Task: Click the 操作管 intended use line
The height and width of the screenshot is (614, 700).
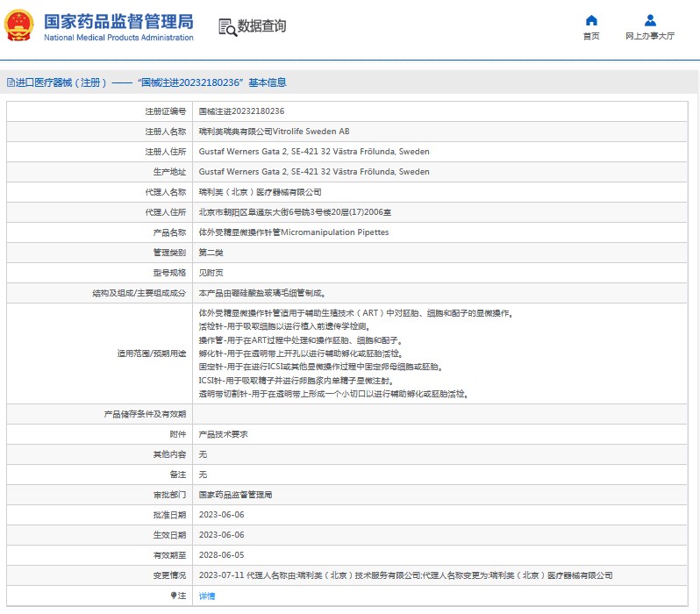Action: point(301,340)
